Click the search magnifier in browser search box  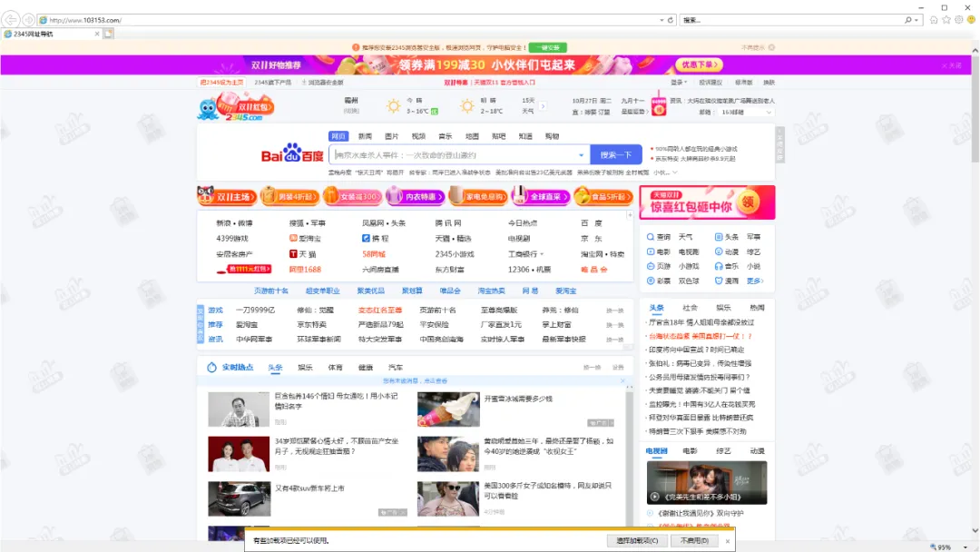pyautogui.click(x=908, y=20)
